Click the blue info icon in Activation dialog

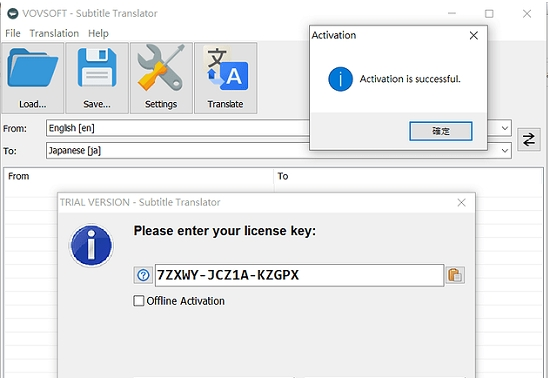(x=340, y=79)
